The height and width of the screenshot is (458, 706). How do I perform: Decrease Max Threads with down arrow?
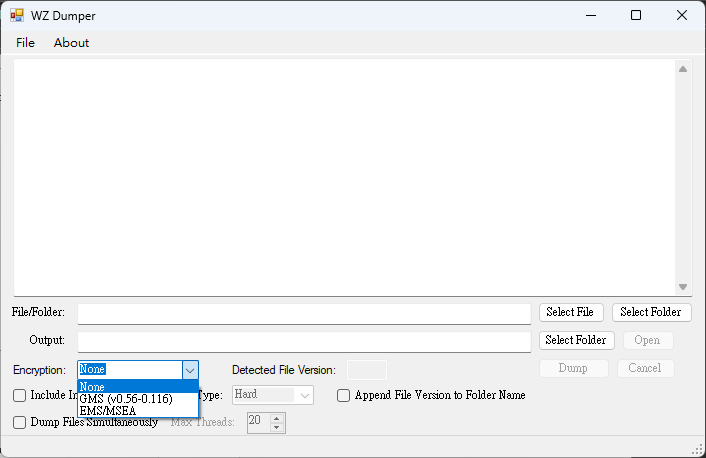click(x=277, y=427)
